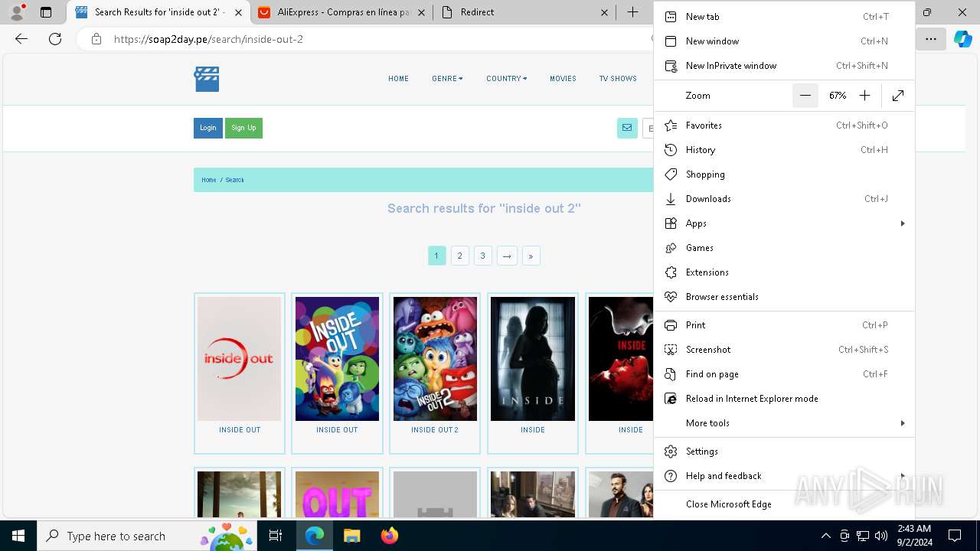The height and width of the screenshot is (551, 980).
Task: Open a new tab with plus button
Action: click(x=632, y=12)
